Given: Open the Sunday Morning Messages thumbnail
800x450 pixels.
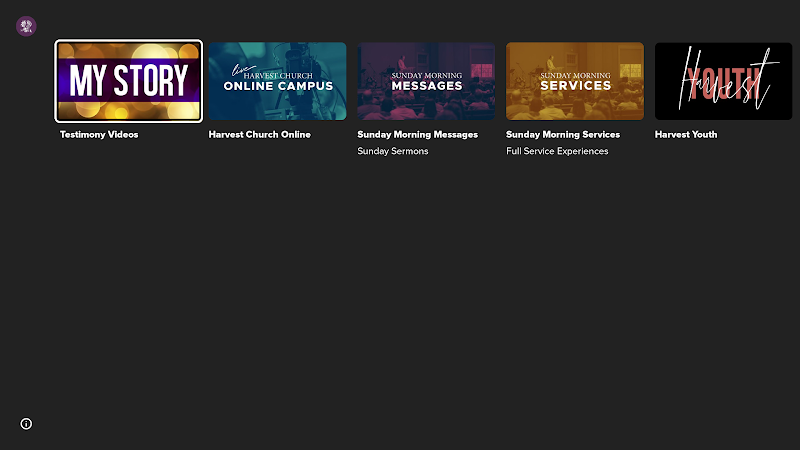Looking at the screenshot, I should (x=426, y=81).
